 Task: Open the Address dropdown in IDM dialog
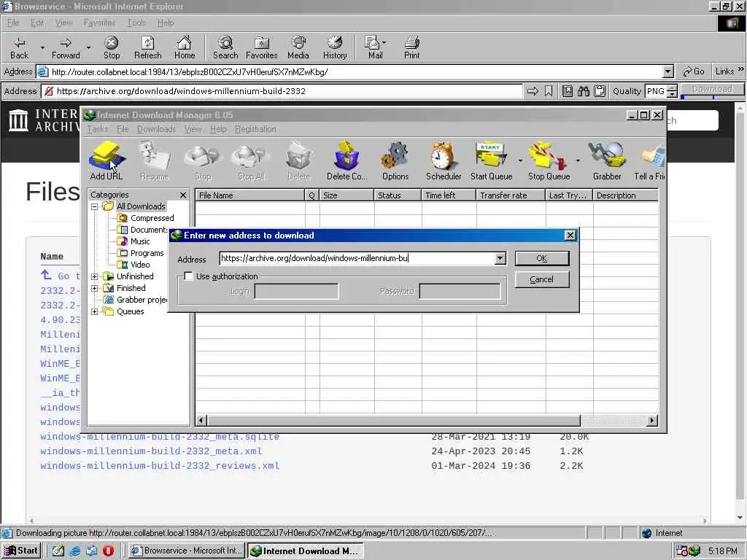pos(500,258)
